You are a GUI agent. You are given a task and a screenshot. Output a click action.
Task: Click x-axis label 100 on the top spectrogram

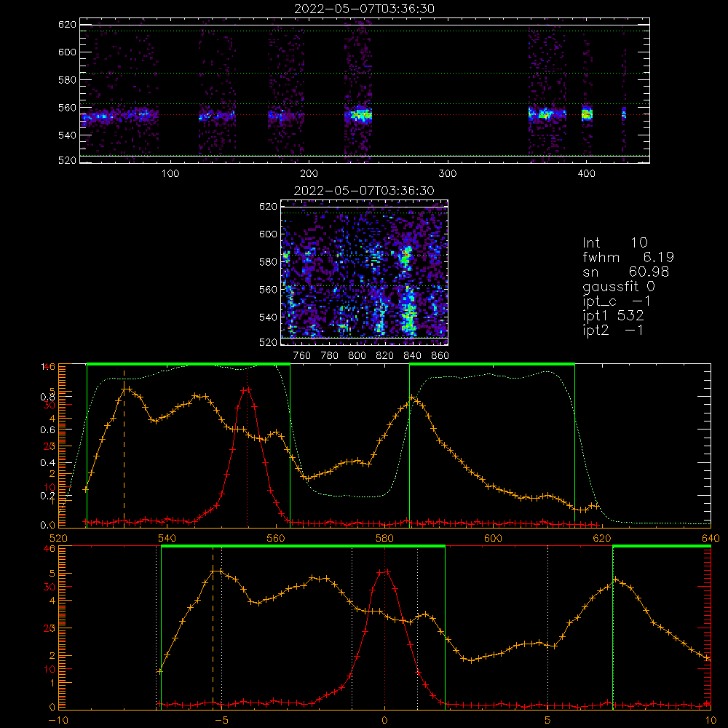click(170, 173)
